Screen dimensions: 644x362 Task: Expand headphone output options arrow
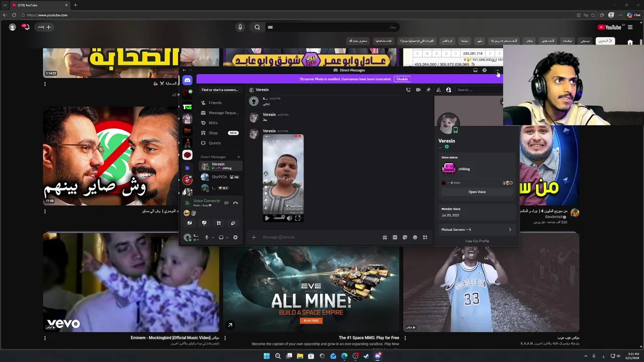click(x=227, y=237)
